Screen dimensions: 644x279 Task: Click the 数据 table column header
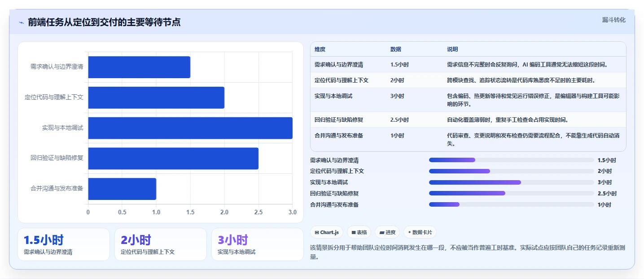(x=396, y=49)
